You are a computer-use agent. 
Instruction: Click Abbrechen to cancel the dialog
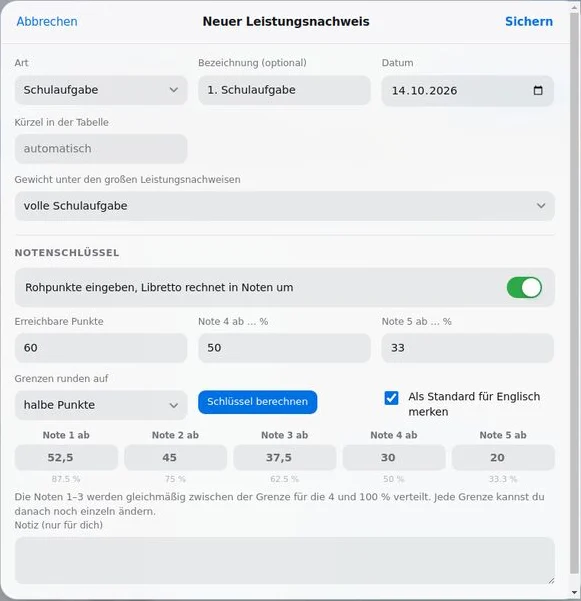[47, 21]
